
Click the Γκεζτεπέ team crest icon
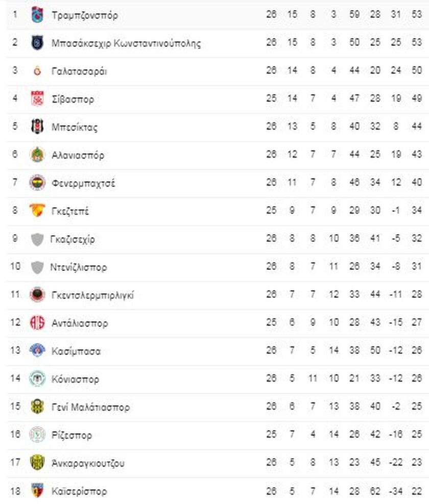(37, 211)
